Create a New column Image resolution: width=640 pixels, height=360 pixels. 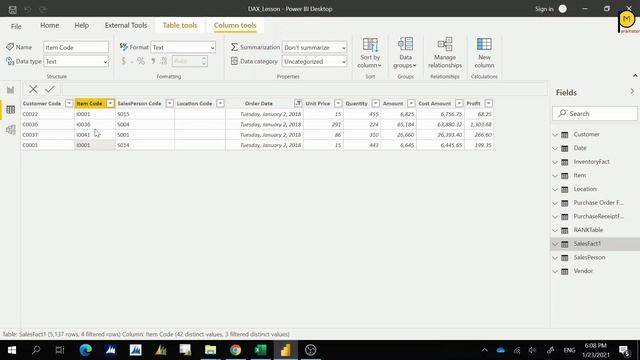(x=484, y=53)
